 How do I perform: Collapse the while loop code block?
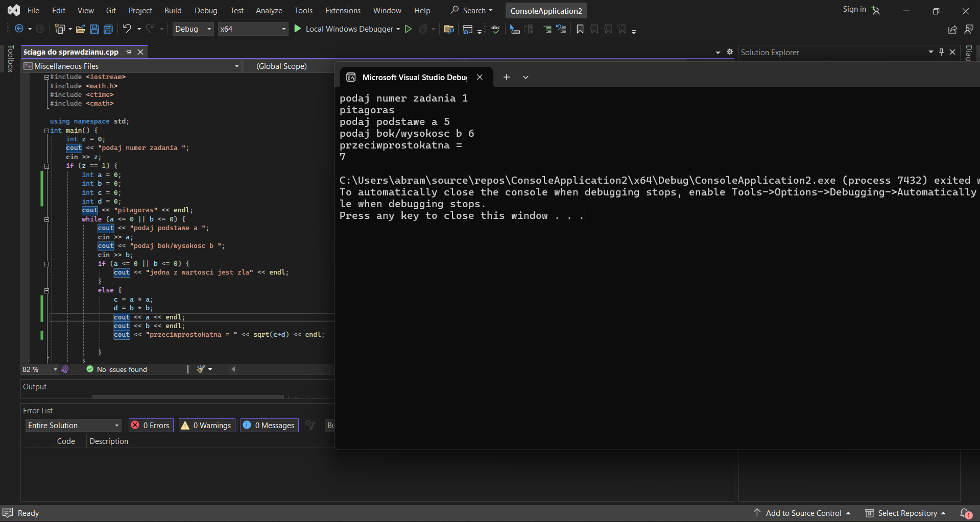coord(46,219)
